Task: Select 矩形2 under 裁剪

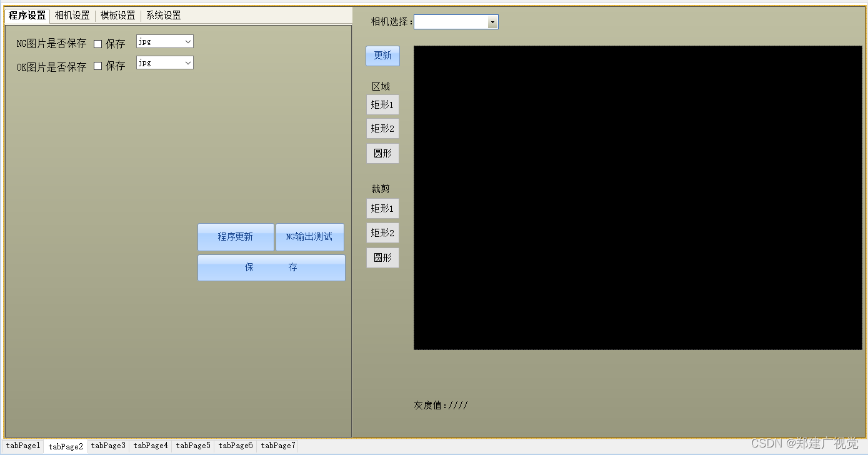Action: point(382,232)
